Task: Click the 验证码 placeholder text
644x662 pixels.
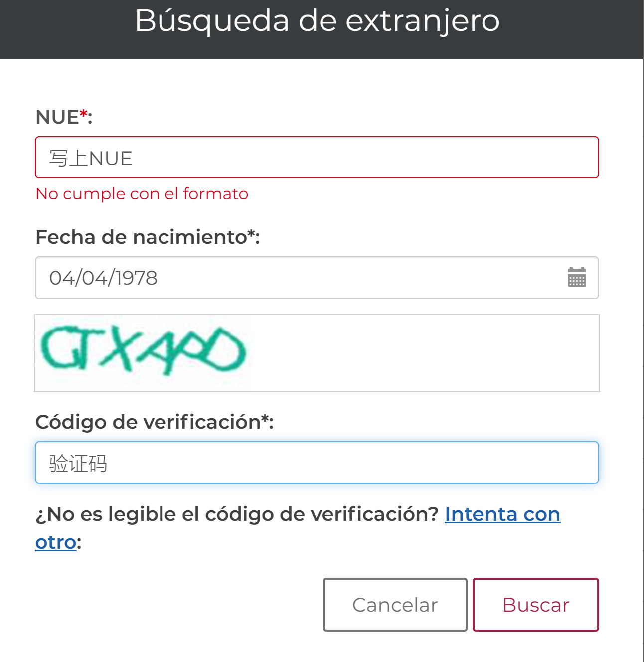Action: [x=78, y=463]
